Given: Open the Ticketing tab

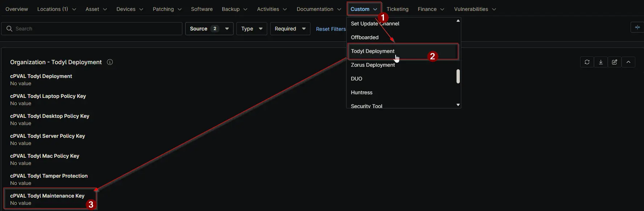Looking at the screenshot, I should tap(397, 9).
